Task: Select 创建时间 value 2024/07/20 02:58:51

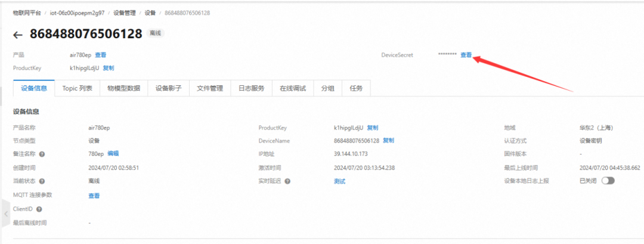Action: point(114,168)
